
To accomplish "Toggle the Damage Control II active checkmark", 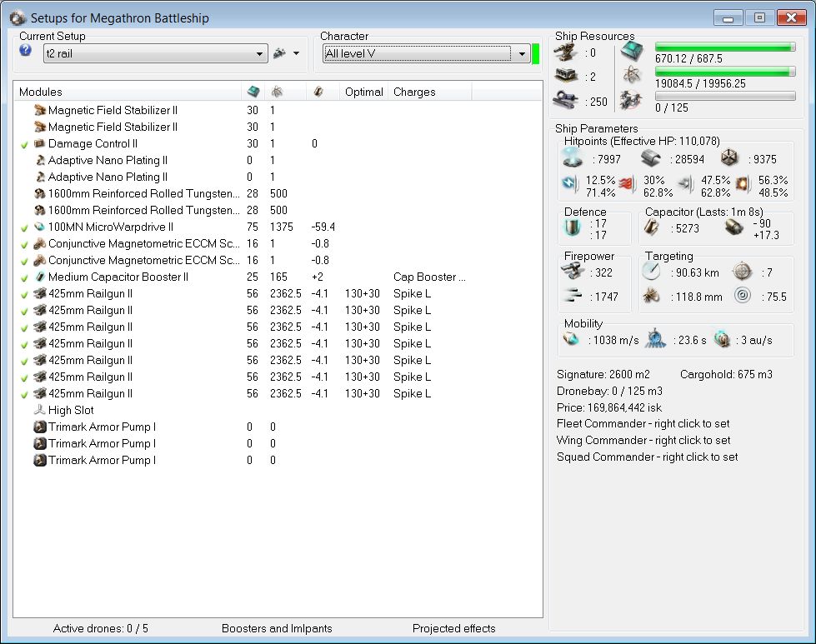I will [x=24, y=145].
